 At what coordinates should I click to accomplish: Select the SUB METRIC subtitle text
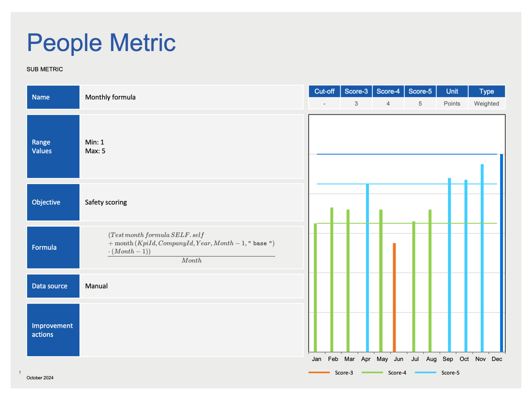[45, 69]
